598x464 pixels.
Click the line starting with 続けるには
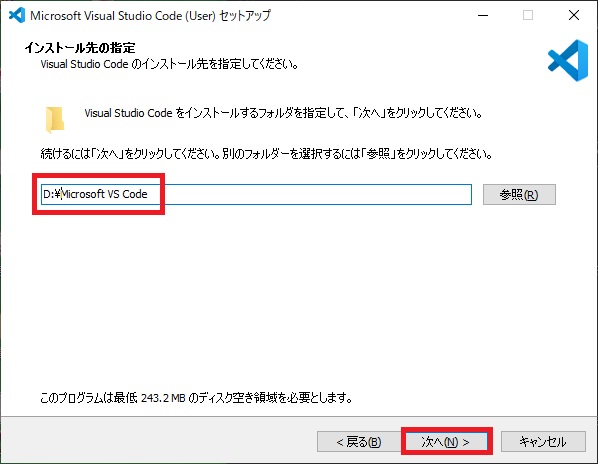266,154
